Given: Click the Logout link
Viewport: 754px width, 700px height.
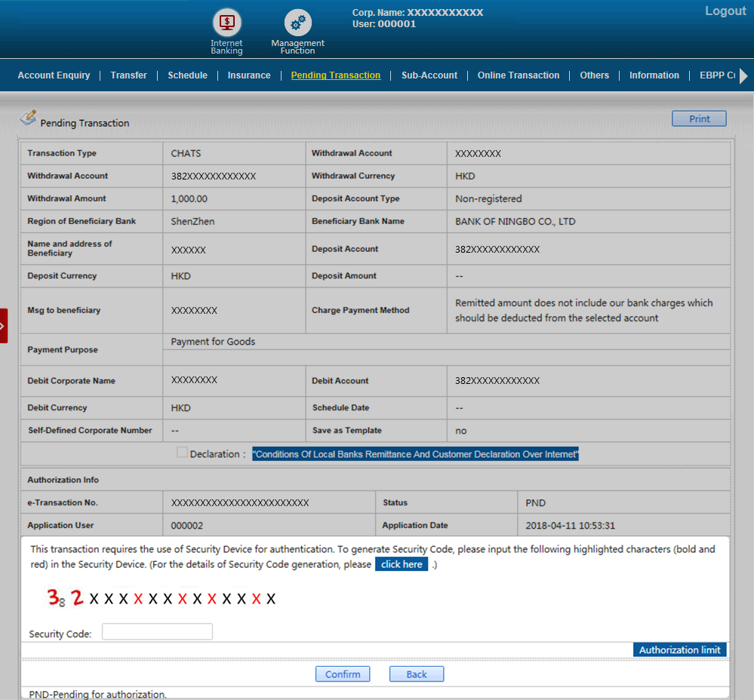Looking at the screenshot, I should [725, 11].
